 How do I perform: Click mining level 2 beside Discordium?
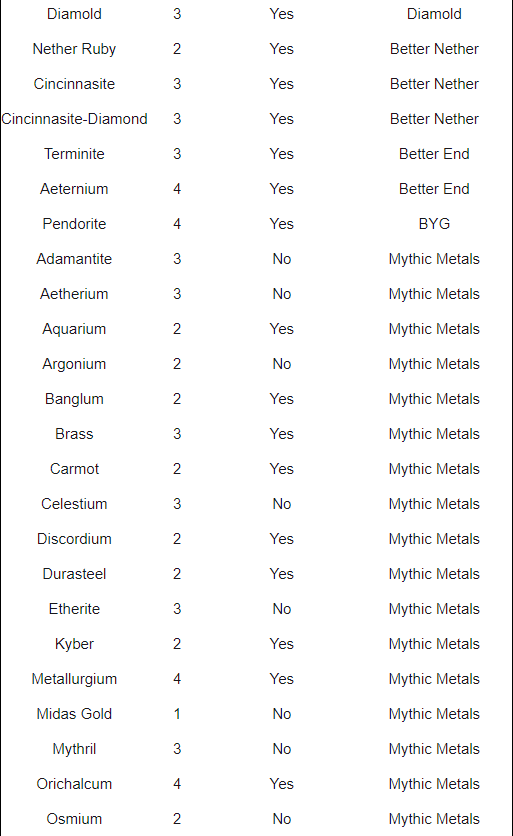177,539
